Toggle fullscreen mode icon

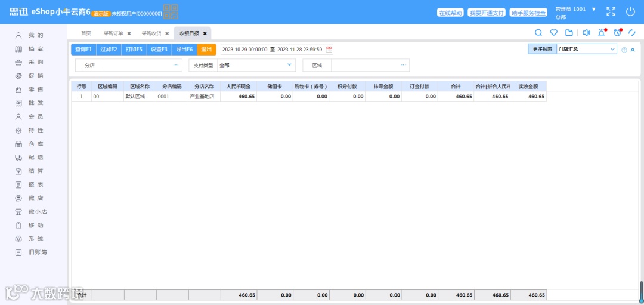tap(611, 11)
